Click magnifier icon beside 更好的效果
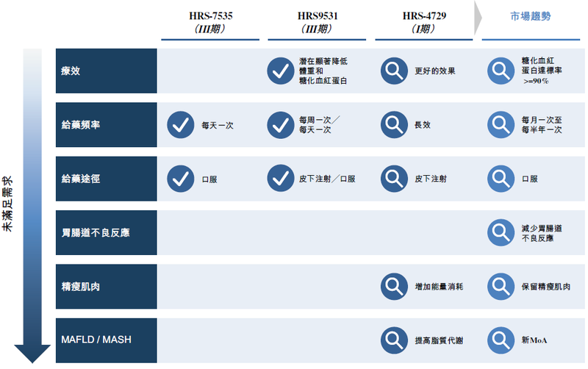Screen dimensions: 588x369 395,71
